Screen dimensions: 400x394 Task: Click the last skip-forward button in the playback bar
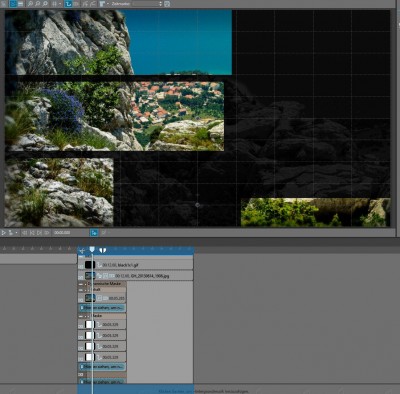(47, 233)
